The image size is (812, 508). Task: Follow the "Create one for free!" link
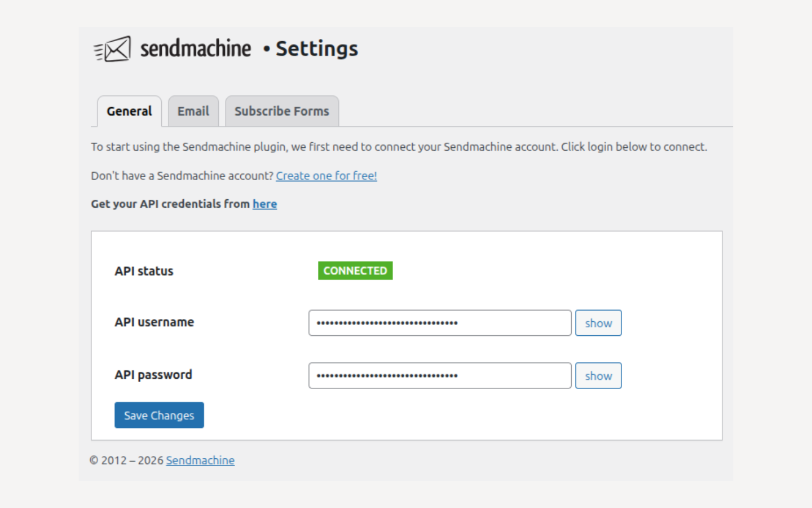[326, 176]
